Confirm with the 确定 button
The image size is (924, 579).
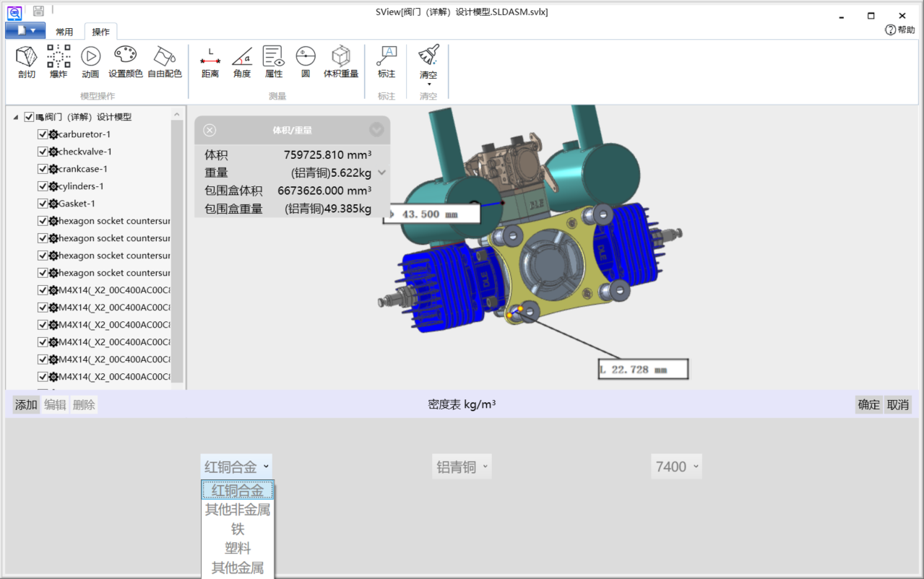[x=869, y=405]
